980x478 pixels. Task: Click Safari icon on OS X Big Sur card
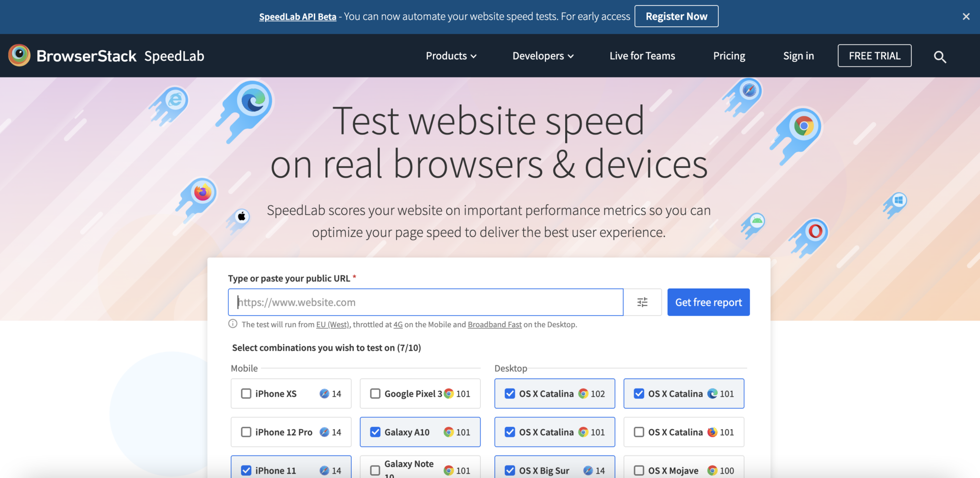point(588,470)
